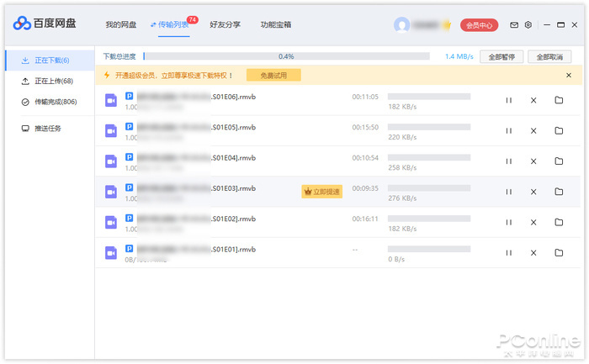Pause the S01E06 download
The image size is (589, 364).
508,100
